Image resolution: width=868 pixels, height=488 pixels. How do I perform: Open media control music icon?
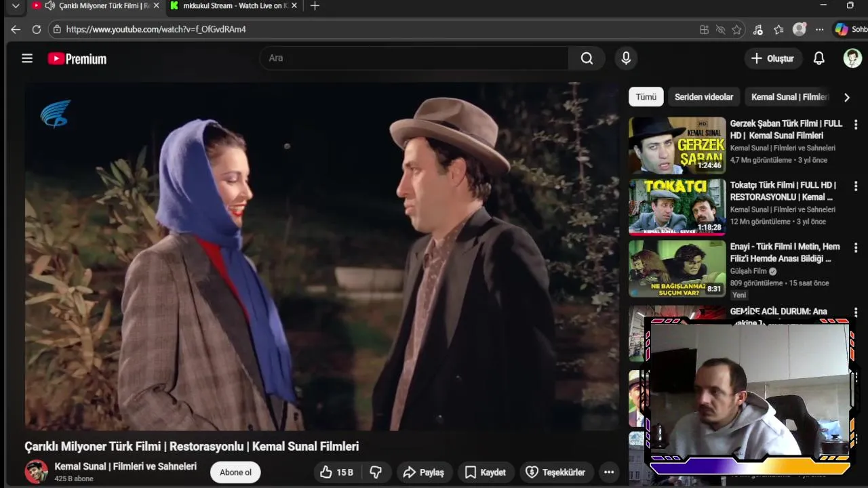click(x=758, y=30)
